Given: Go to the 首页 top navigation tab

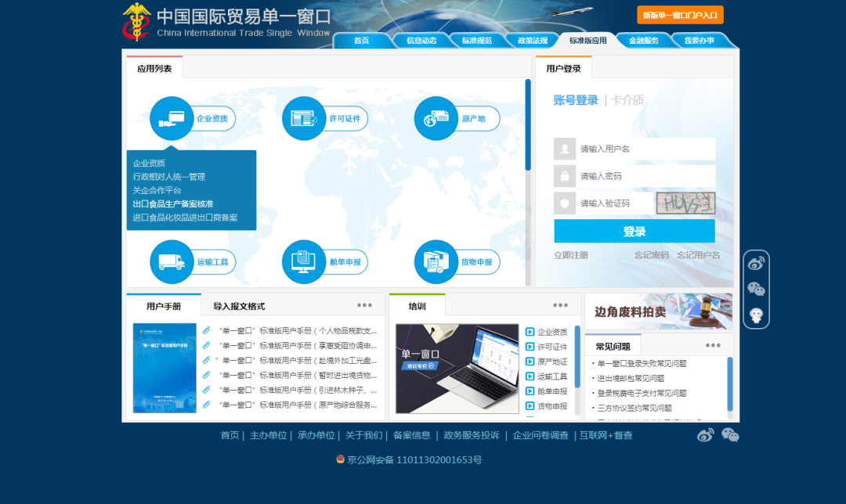Looking at the screenshot, I should (361, 41).
